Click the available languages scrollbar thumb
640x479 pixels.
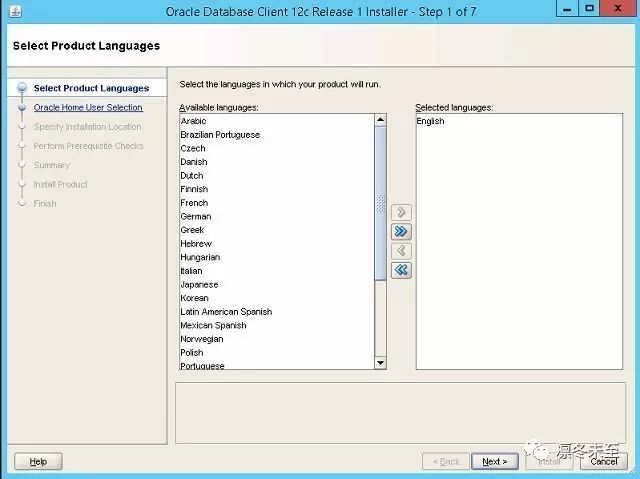[380, 203]
